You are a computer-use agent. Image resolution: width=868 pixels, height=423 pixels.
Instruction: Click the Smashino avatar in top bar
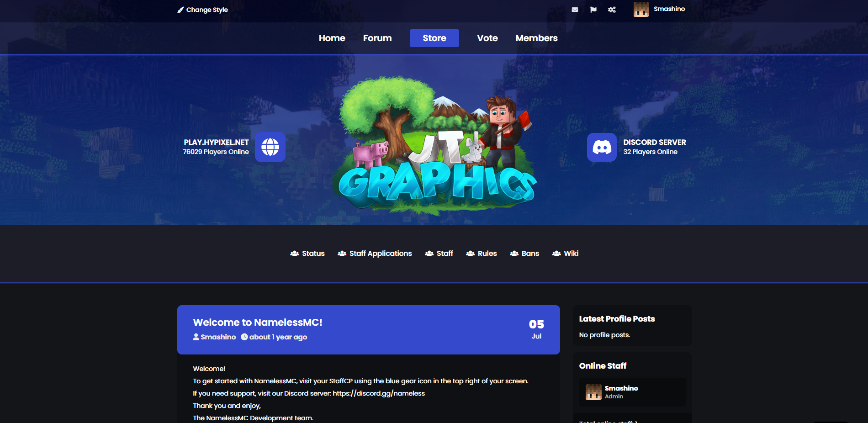pos(641,9)
